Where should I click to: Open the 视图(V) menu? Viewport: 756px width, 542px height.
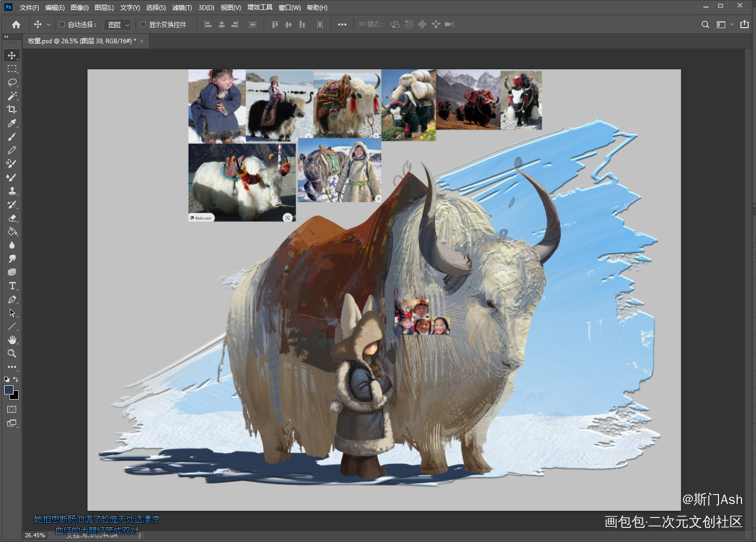(x=231, y=7)
